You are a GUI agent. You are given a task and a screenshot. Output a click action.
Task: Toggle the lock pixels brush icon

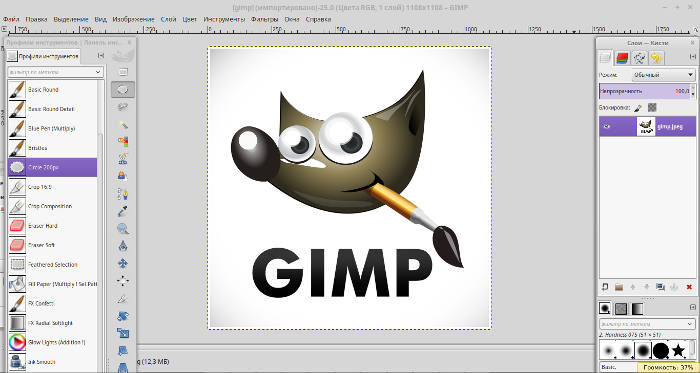click(x=638, y=108)
